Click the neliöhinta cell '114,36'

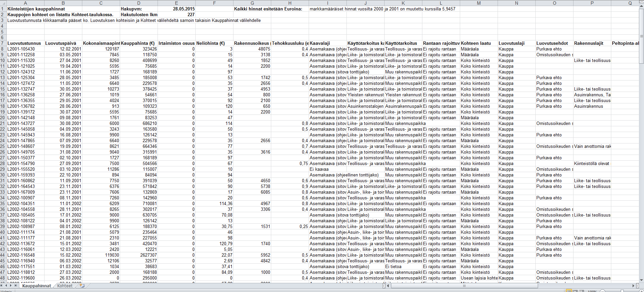(214, 203)
